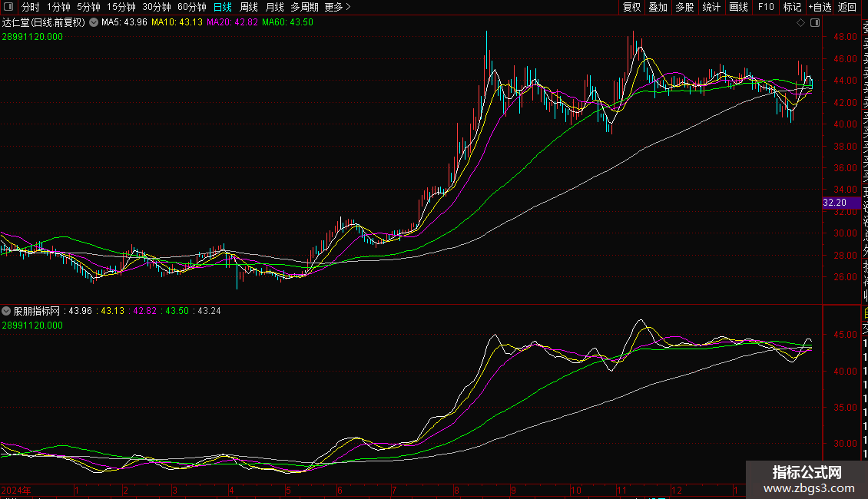
Task: Click the 45.00 sub-chart axis label
Action: tap(845, 335)
